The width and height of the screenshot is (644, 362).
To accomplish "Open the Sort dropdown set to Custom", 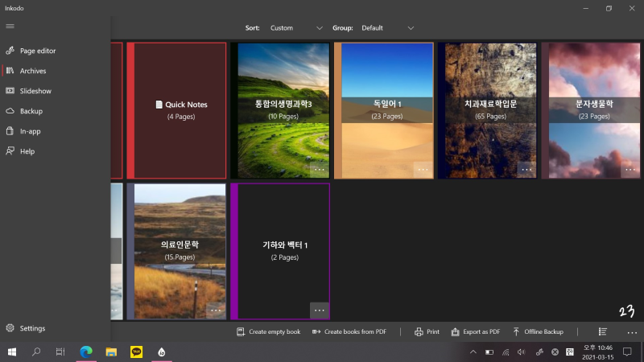I will (x=295, y=28).
